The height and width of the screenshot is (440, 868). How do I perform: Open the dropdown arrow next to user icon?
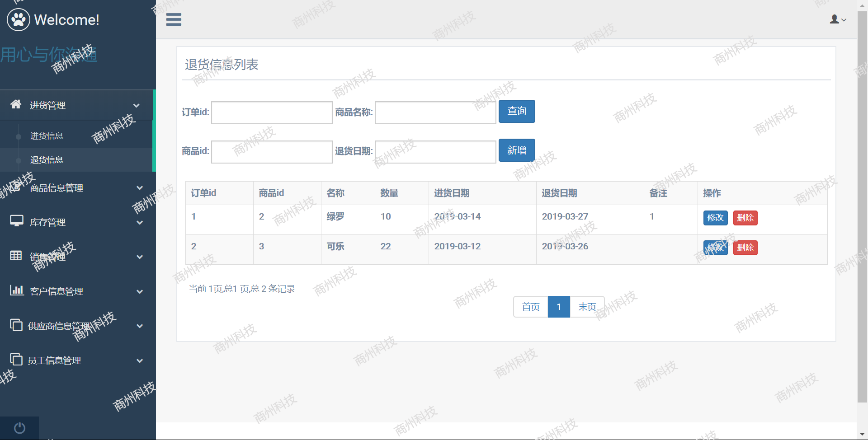(844, 20)
